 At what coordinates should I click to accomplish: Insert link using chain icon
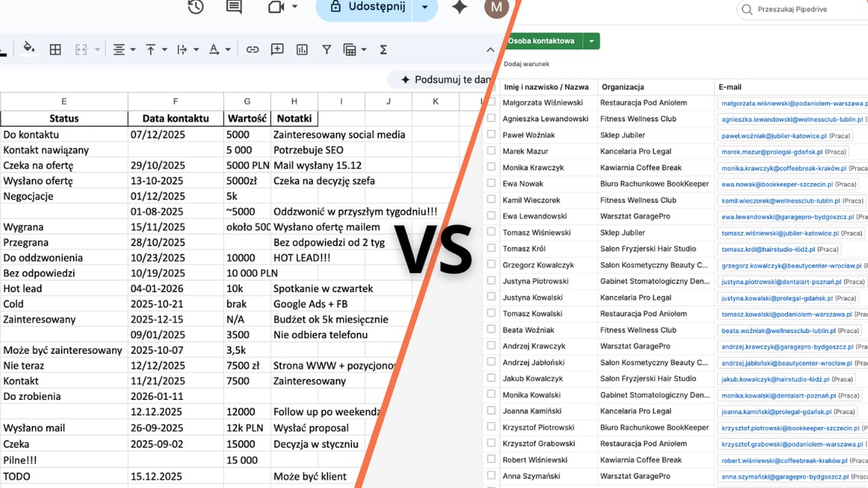pyautogui.click(x=252, y=50)
